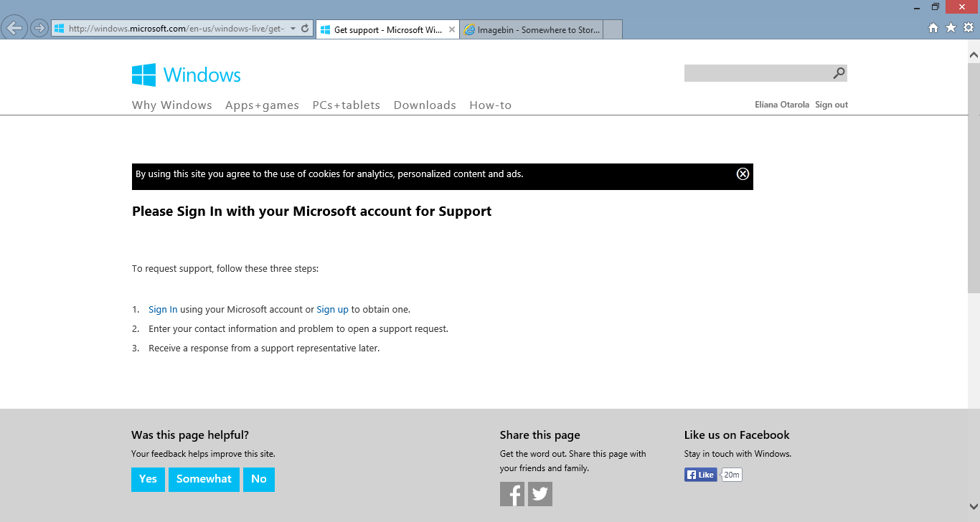Refresh the page with the reload icon

(x=305, y=29)
